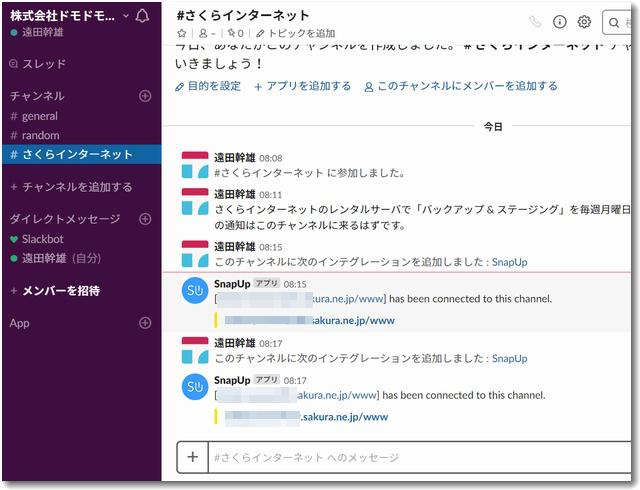
Task: Click the plus icon beside チャンネル
Action: [x=145, y=96]
